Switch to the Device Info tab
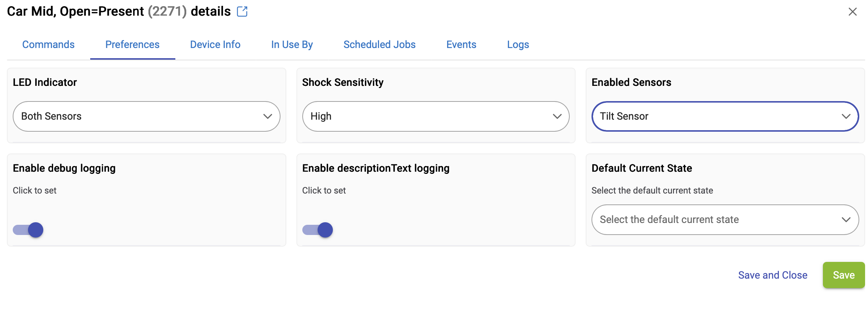 [x=215, y=44]
